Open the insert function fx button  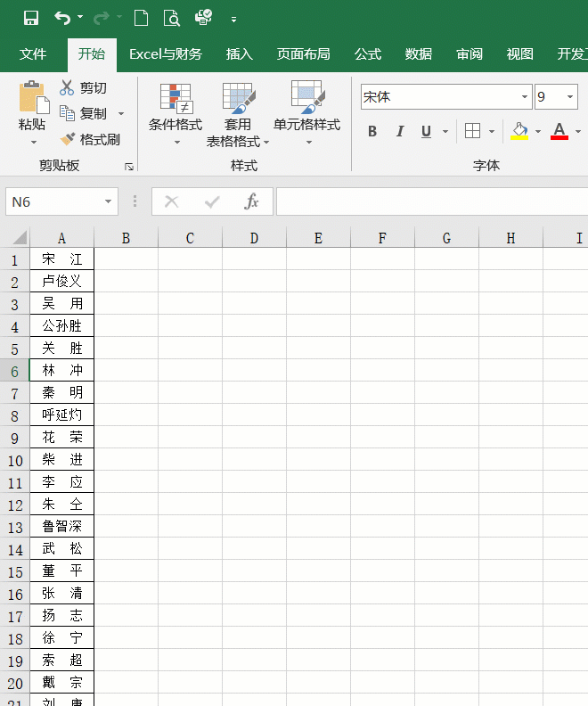pyautogui.click(x=251, y=201)
